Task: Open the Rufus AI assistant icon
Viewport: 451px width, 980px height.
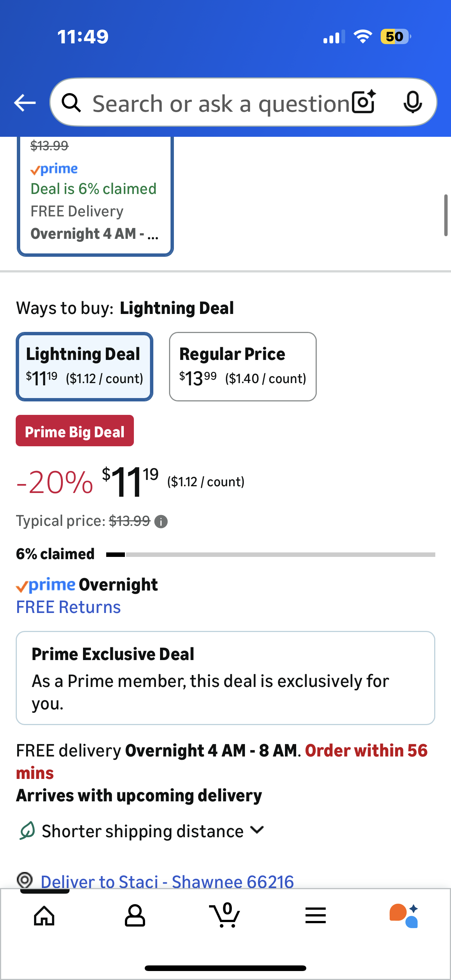Action: click(x=404, y=916)
